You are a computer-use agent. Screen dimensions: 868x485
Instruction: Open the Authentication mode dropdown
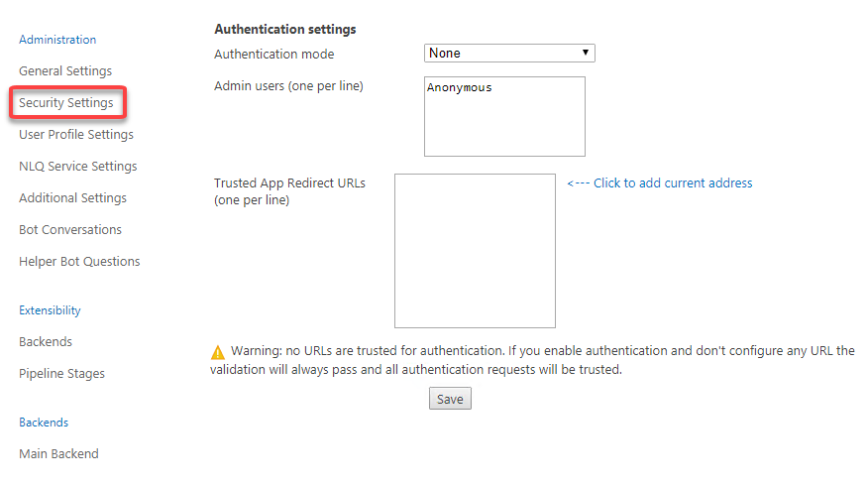pyautogui.click(x=509, y=54)
